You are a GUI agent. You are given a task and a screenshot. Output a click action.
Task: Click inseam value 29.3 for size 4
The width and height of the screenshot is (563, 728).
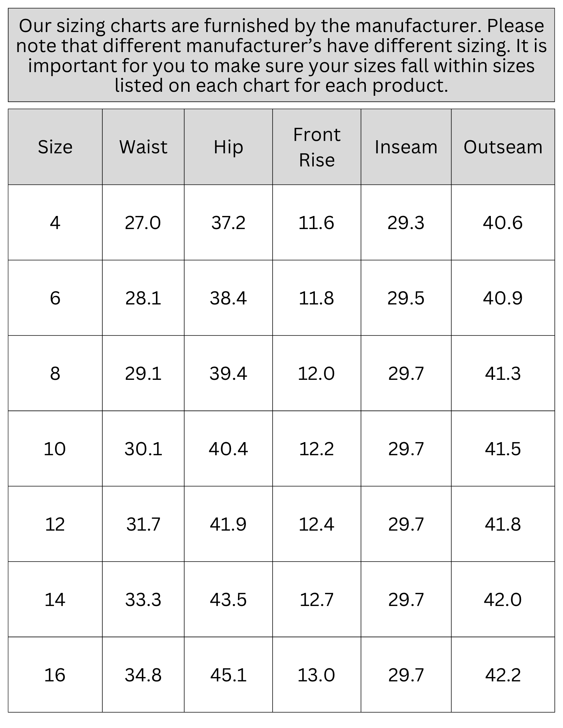[406, 223]
